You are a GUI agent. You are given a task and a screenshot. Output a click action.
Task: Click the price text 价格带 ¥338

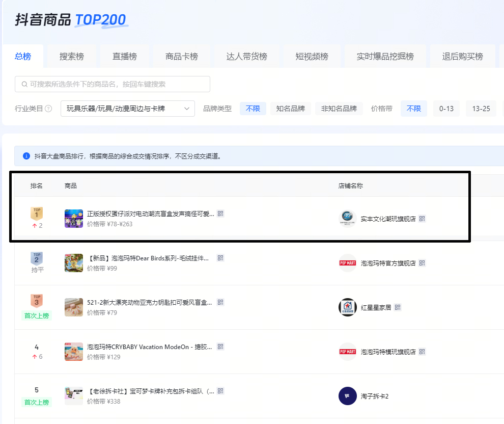tap(103, 402)
